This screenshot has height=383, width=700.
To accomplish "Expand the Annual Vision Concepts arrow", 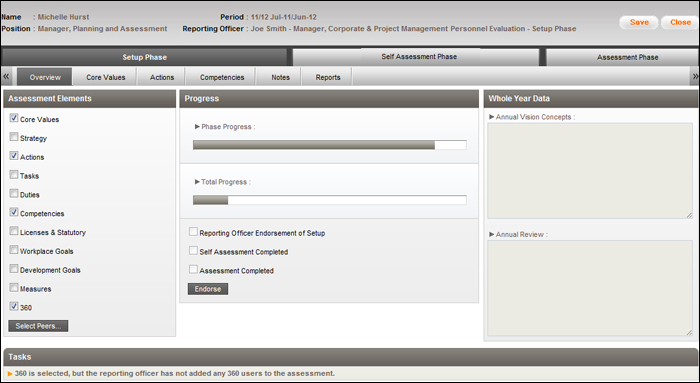I will [492, 117].
